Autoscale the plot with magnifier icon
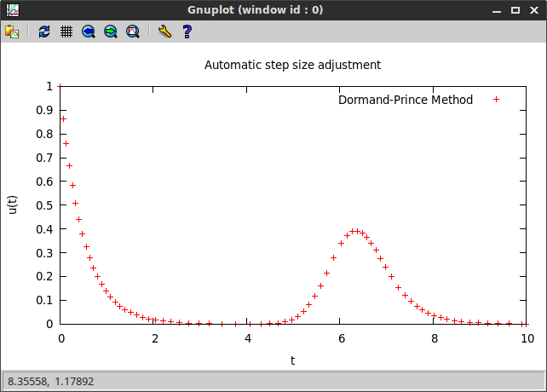This screenshot has height=392, width=547. point(133,32)
